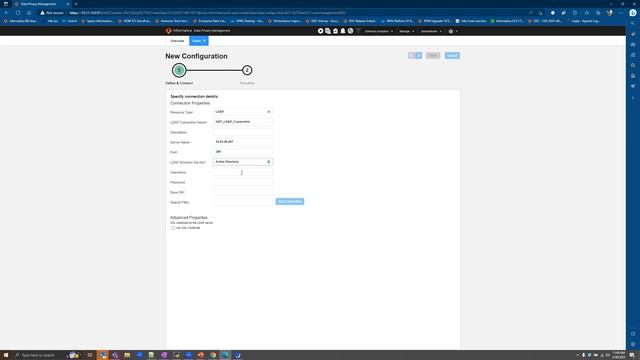Image resolution: width=640 pixels, height=360 pixels.
Task: Go to step 1 Define & Connect
Action: click(x=179, y=70)
